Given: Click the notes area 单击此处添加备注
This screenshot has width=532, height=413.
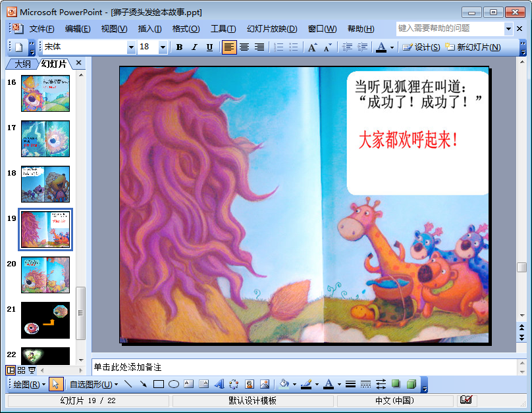Looking at the screenshot, I should pos(304,367).
